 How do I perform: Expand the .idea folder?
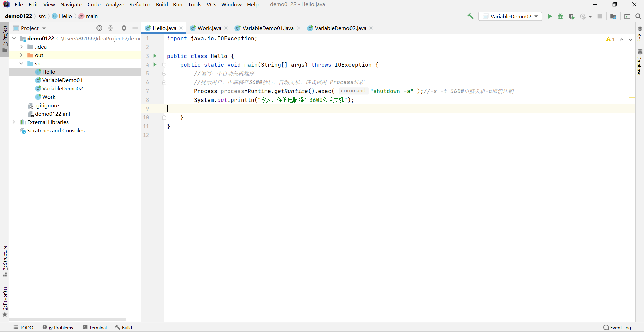(x=21, y=47)
